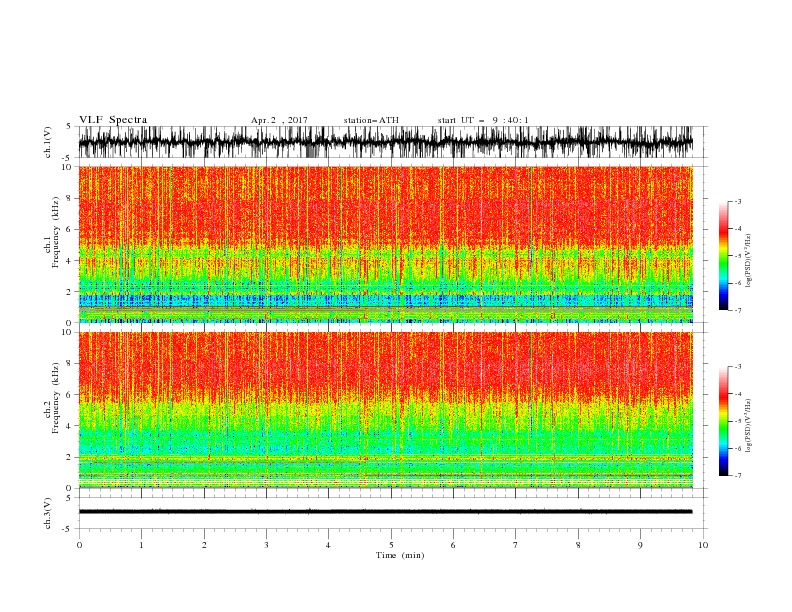Click the '-7' value on ch.2 colorbar
The width and height of the screenshot is (792, 612).
click(x=737, y=476)
